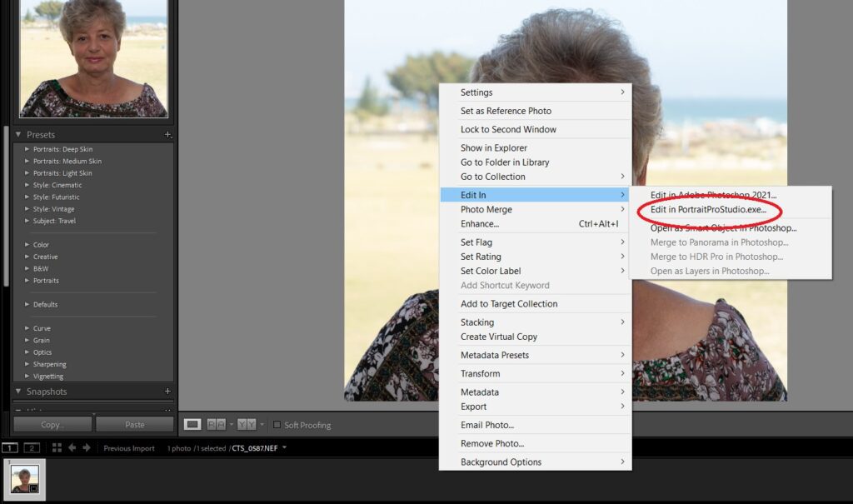Create a snapshot with the plus icon
The height and width of the screenshot is (504, 853).
click(167, 392)
